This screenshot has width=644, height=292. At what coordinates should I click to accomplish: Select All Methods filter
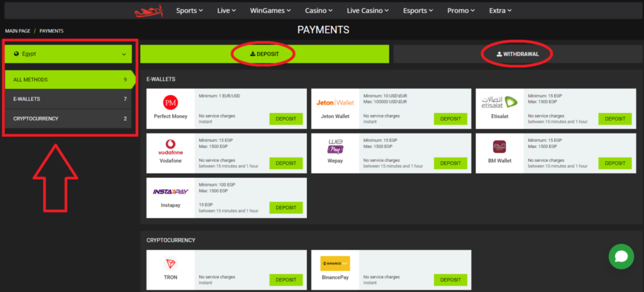(x=68, y=80)
